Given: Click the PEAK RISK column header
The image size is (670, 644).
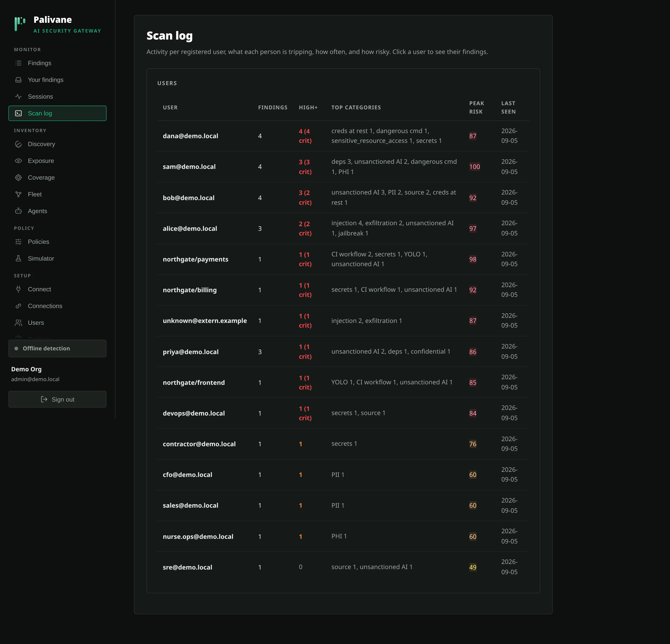Looking at the screenshot, I should coord(476,108).
